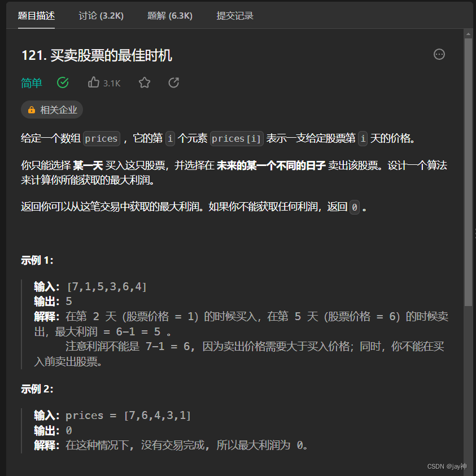The width and height of the screenshot is (476, 476).
Task: Click the 3.1K like counter
Action: [111, 83]
